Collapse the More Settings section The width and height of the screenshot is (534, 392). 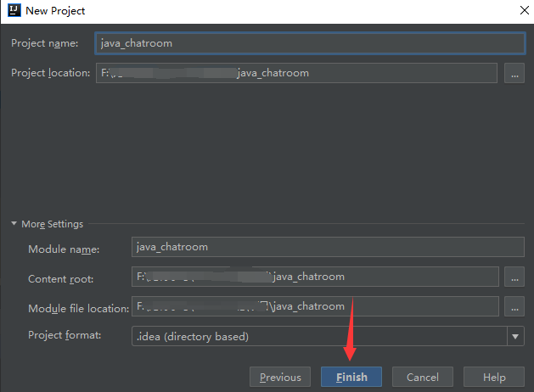click(x=14, y=223)
